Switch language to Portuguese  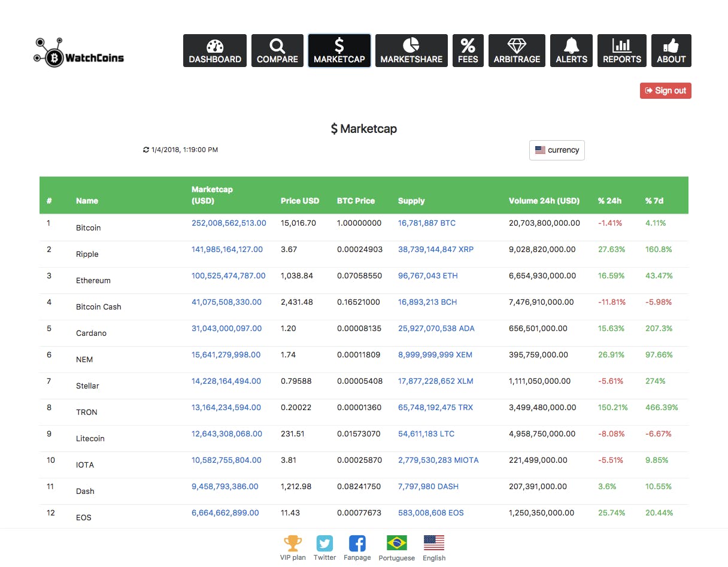coord(396,543)
